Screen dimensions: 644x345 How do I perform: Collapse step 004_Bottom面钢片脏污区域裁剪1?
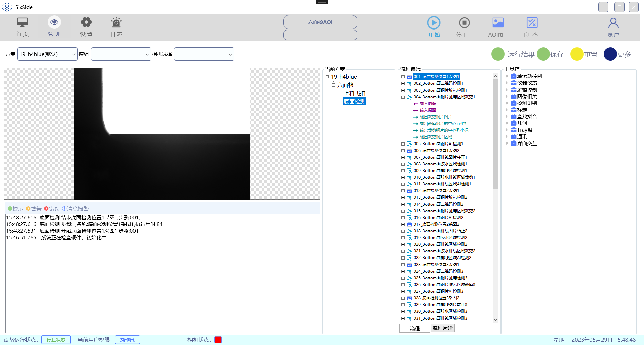(403, 97)
